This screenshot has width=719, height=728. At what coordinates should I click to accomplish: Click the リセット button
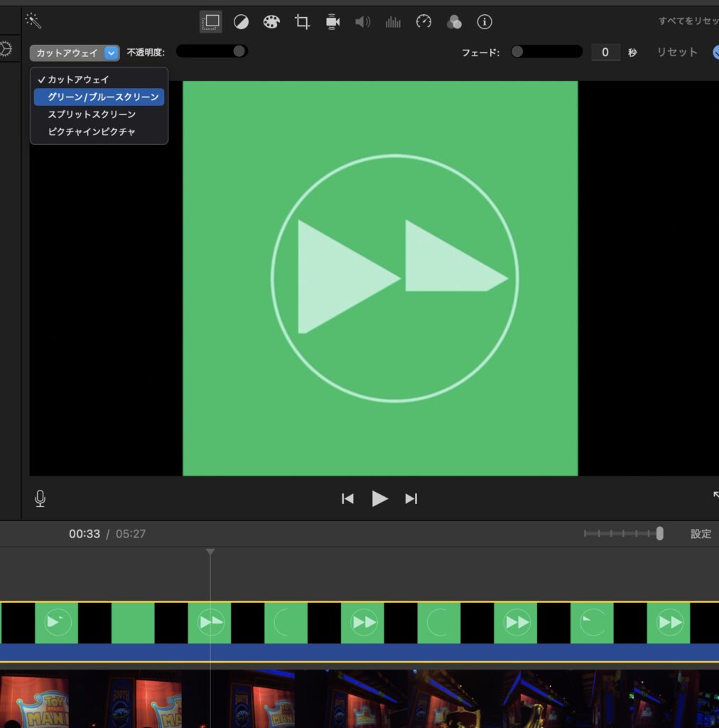click(676, 52)
